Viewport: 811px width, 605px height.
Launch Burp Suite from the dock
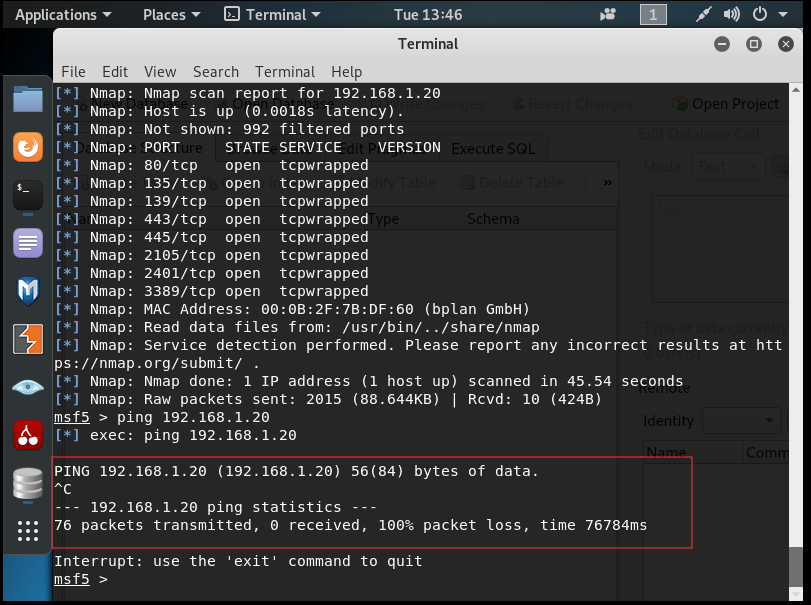(x=27, y=339)
